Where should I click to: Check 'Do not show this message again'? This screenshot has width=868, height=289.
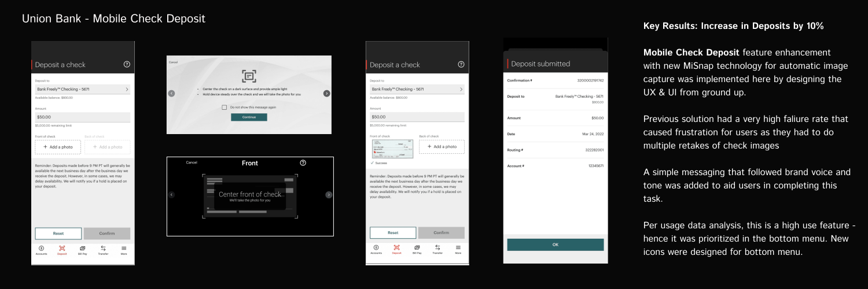point(225,107)
